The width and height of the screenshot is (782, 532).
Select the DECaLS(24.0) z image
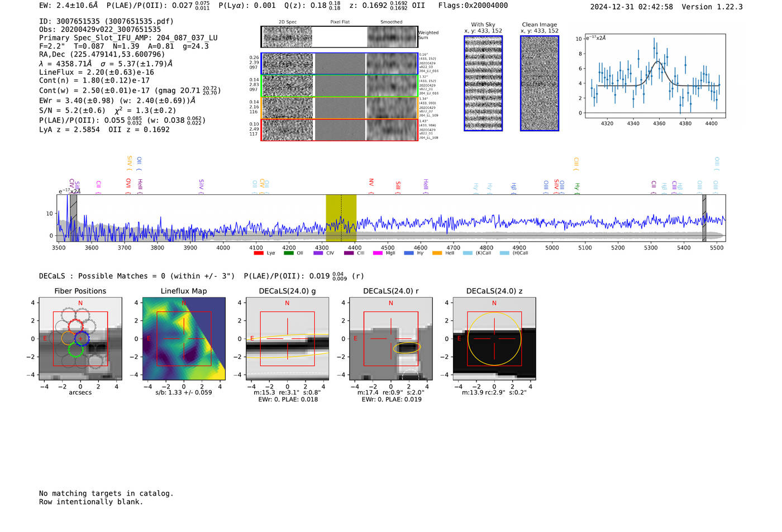click(494, 339)
